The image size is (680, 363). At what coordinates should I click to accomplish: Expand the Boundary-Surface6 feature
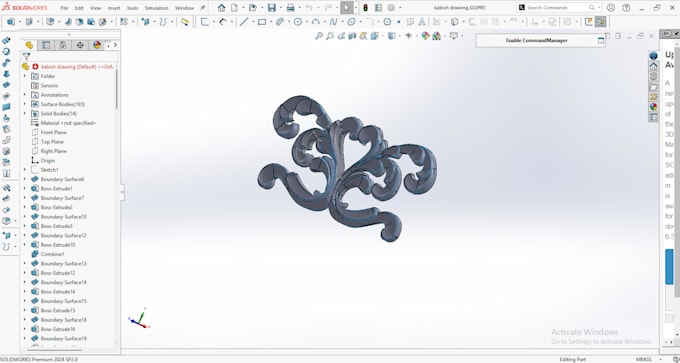click(24, 179)
